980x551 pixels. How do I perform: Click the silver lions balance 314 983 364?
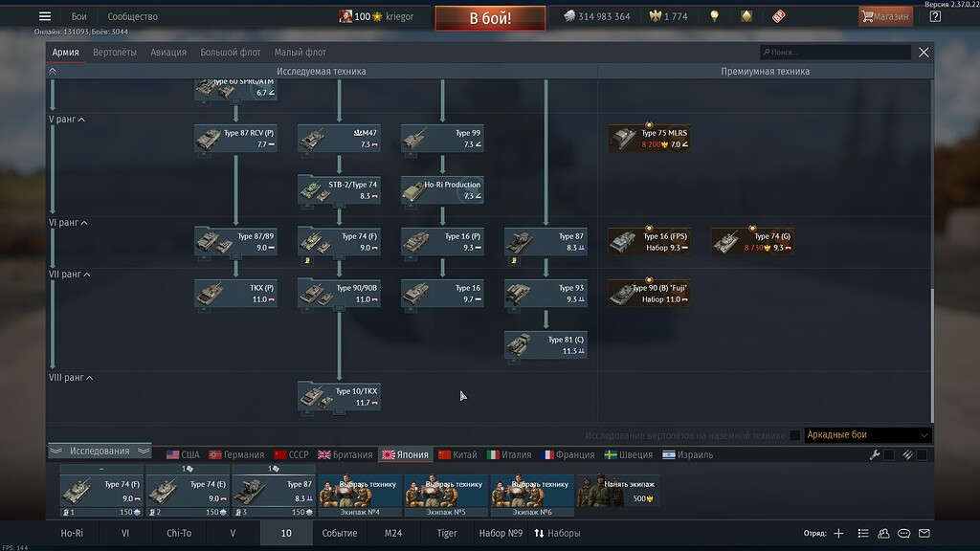[x=597, y=16]
